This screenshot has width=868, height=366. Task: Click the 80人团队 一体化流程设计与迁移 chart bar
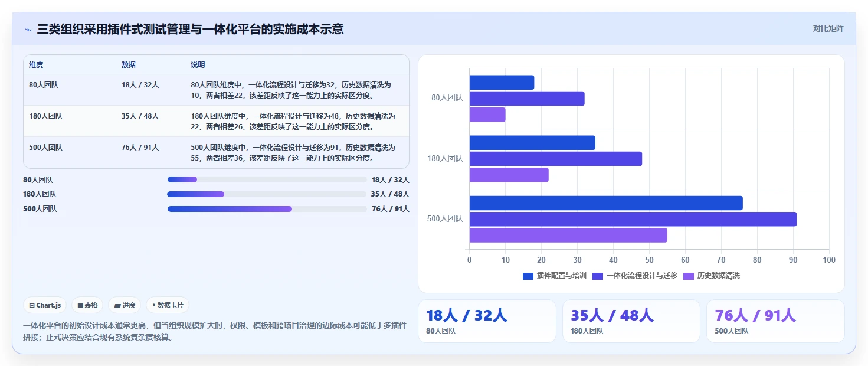pyautogui.click(x=527, y=99)
